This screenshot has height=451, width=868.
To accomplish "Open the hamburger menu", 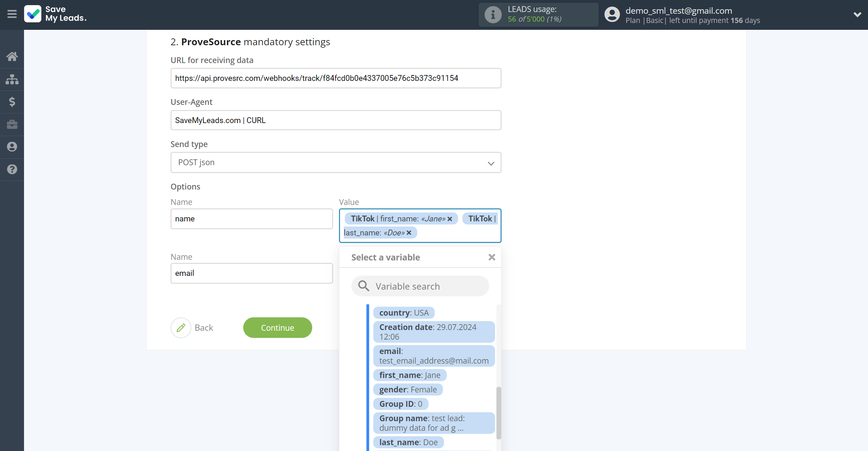I will pos(12,14).
